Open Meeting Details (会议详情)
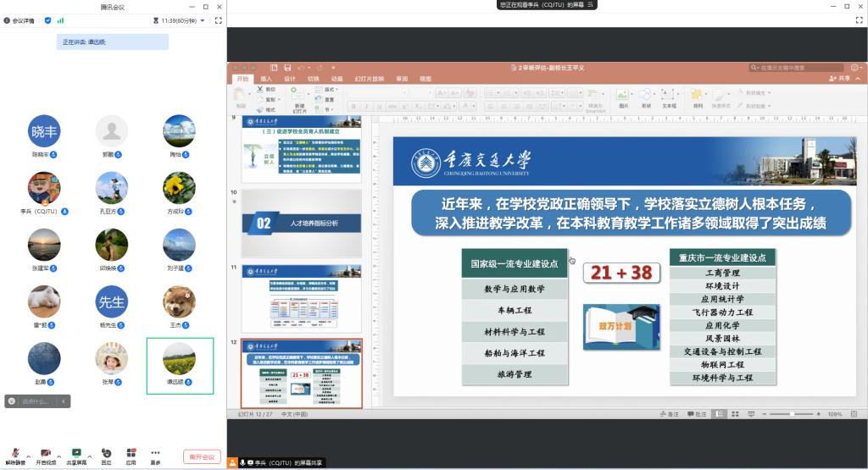 click(x=19, y=20)
